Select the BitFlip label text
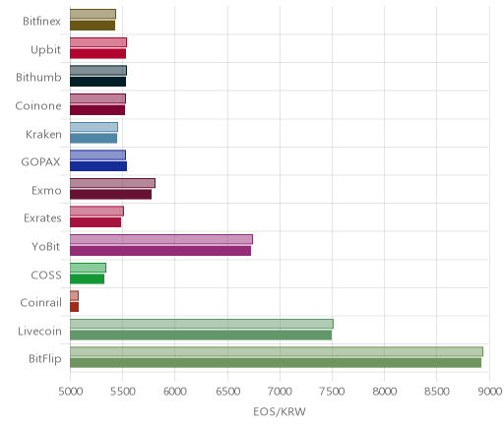This screenshot has width=504, height=429. (45, 359)
